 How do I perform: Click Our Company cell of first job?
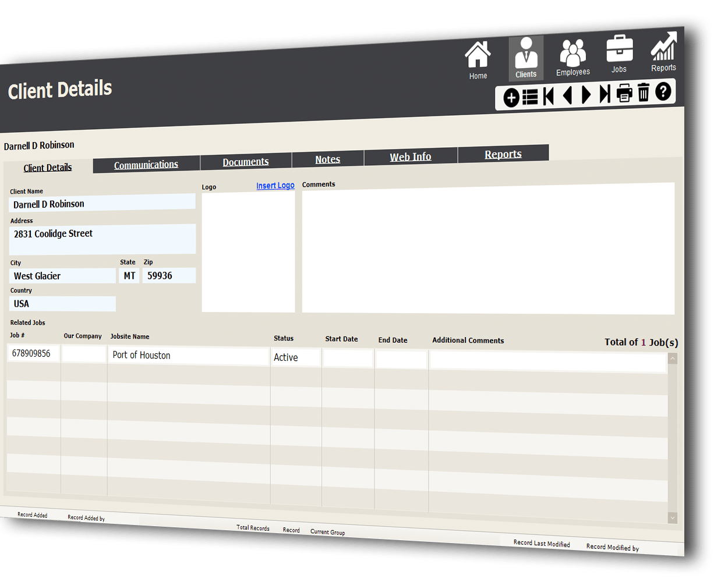click(84, 354)
